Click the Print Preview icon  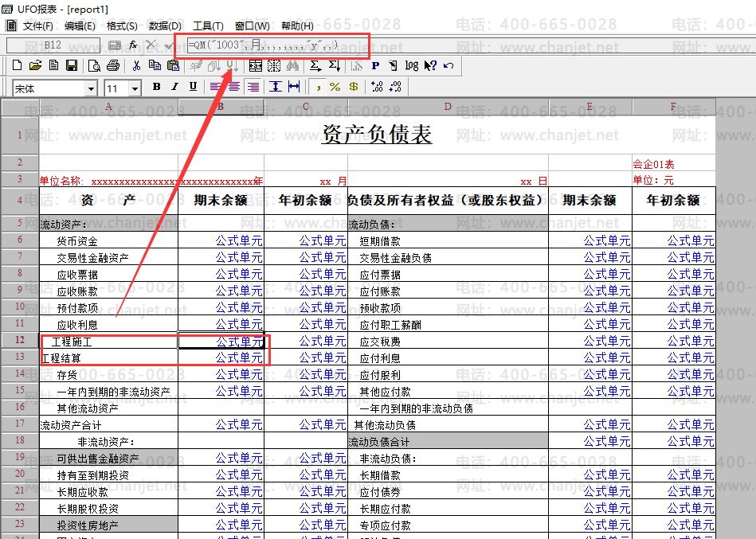(95, 65)
